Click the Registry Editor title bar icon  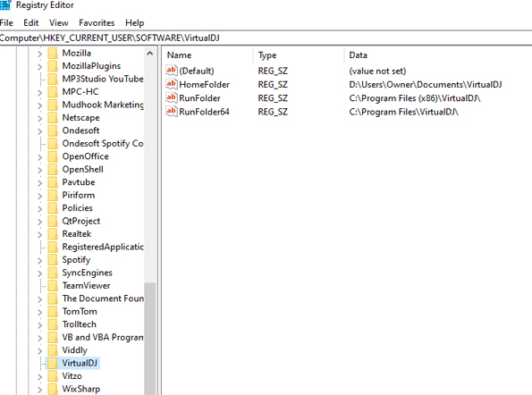[x=5, y=5]
